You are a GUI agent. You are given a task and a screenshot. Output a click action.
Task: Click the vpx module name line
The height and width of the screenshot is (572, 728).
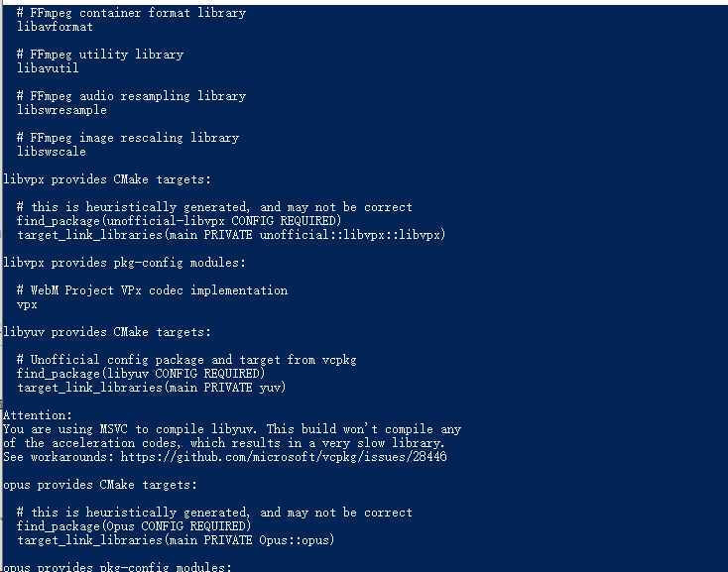pyautogui.click(x=27, y=304)
